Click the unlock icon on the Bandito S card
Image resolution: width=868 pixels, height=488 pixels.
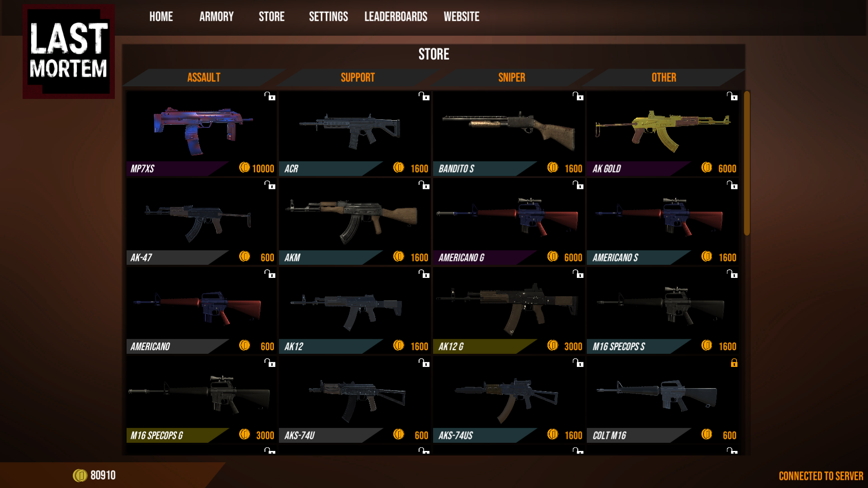(578, 96)
